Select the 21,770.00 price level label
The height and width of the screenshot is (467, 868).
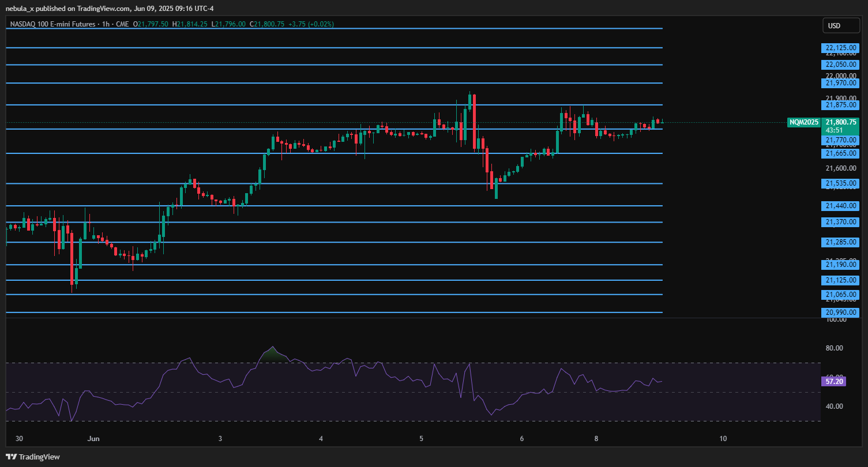[840, 140]
